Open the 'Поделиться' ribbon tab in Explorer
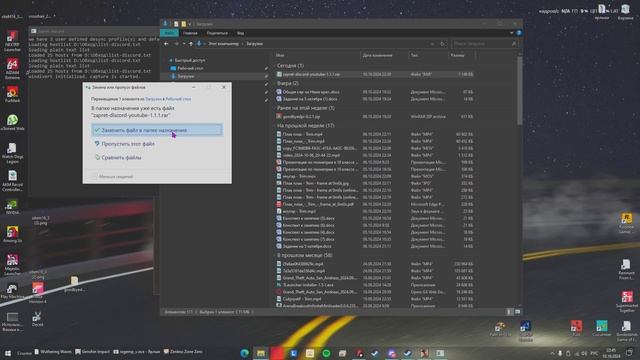 pyautogui.click(x=217, y=33)
